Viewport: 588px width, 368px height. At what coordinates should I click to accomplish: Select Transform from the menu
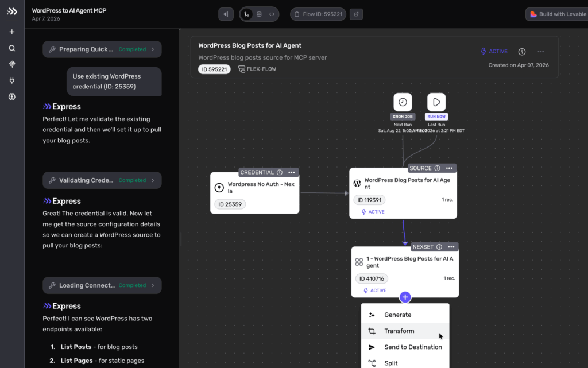point(405,331)
